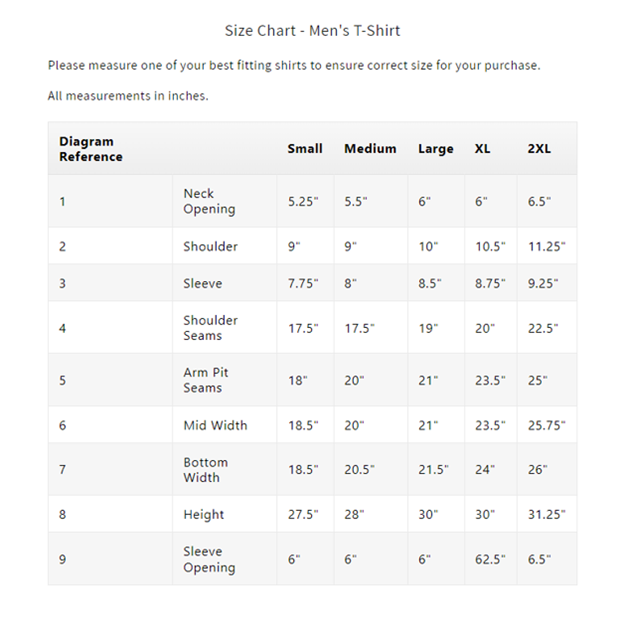
Task: Click the Diagram Reference column header
Action: click(x=91, y=149)
